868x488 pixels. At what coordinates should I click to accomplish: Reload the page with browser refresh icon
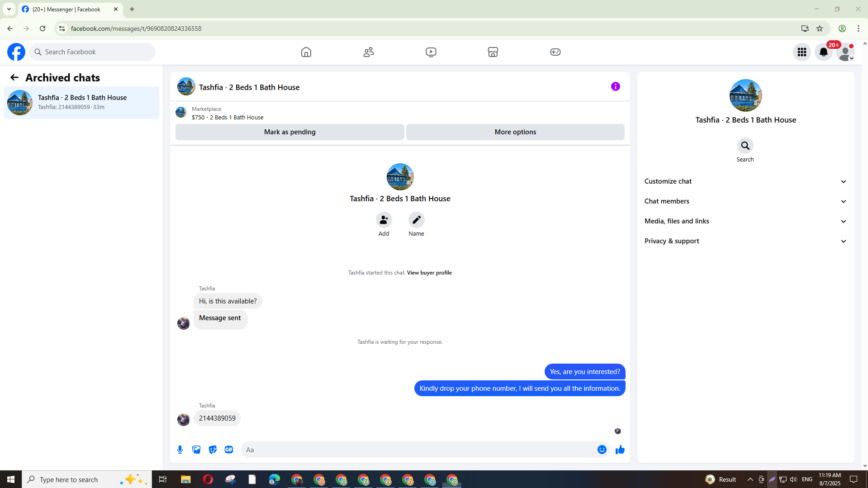click(43, 28)
